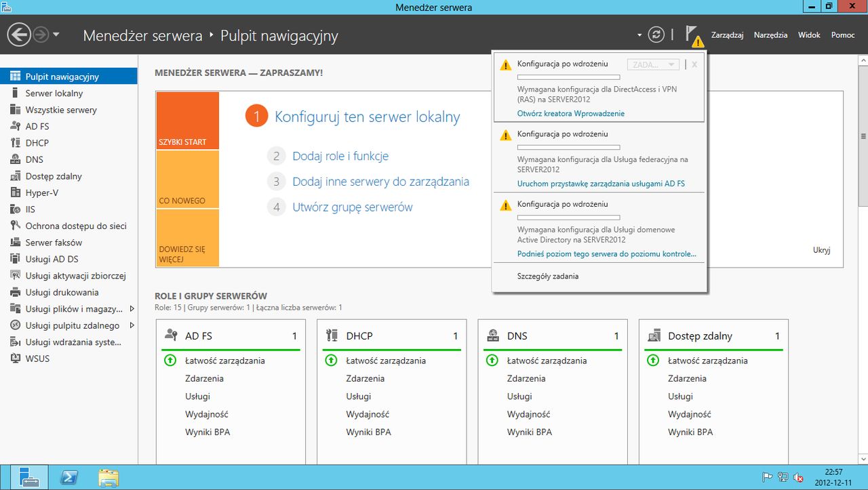The image size is (868, 490).
Task: Refresh the Server Manager dashboard
Action: 656,35
